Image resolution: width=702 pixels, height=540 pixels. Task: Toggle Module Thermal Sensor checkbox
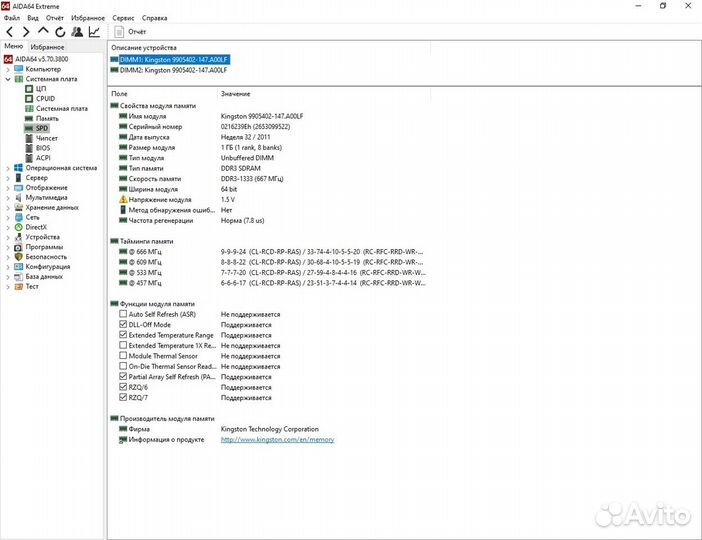(x=123, y=356)
